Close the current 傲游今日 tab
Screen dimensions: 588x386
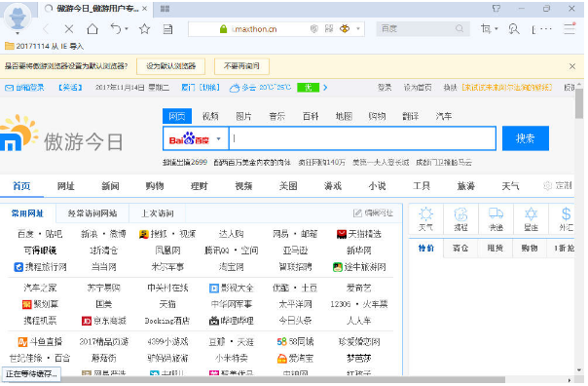point(144,8)
